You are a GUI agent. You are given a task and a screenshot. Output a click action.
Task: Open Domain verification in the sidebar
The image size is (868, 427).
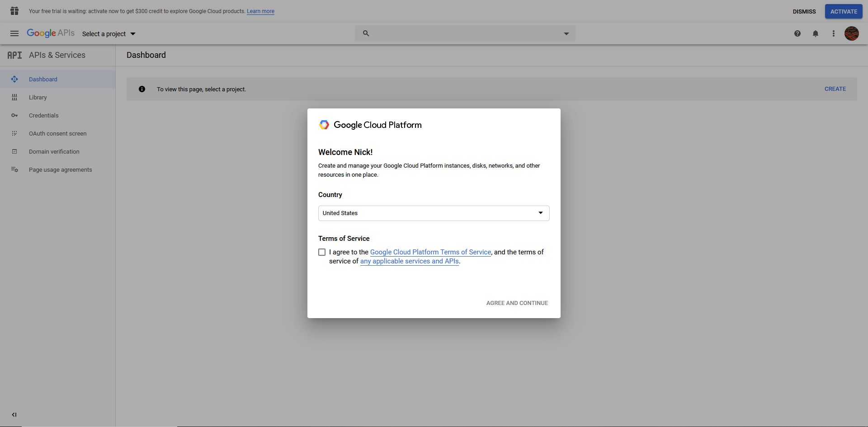(58, 151)
